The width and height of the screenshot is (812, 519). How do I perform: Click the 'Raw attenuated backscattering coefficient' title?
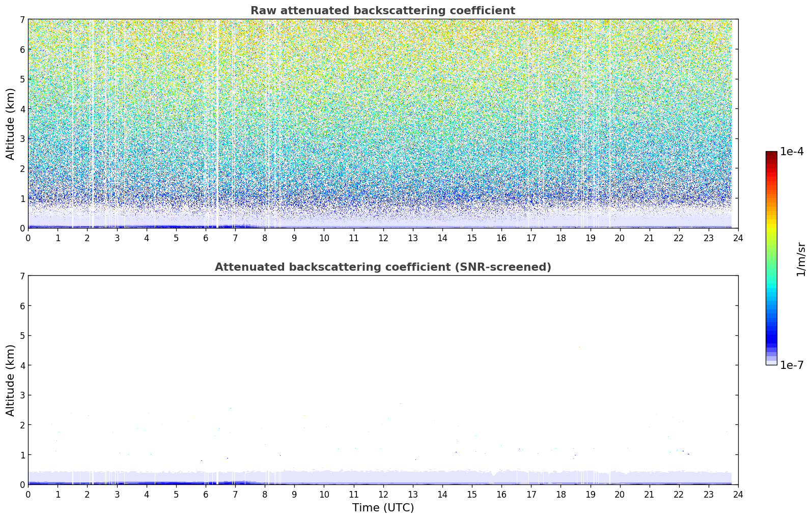382,11
